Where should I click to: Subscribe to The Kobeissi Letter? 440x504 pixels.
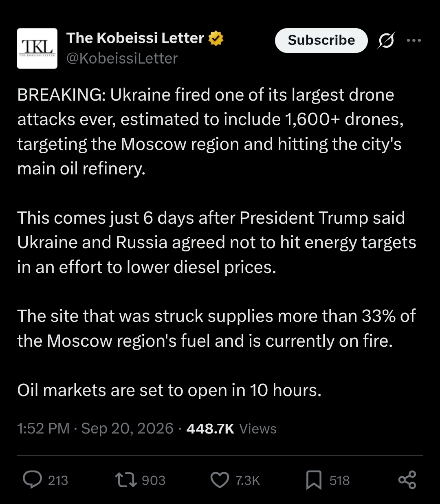(x=321, y=40)
